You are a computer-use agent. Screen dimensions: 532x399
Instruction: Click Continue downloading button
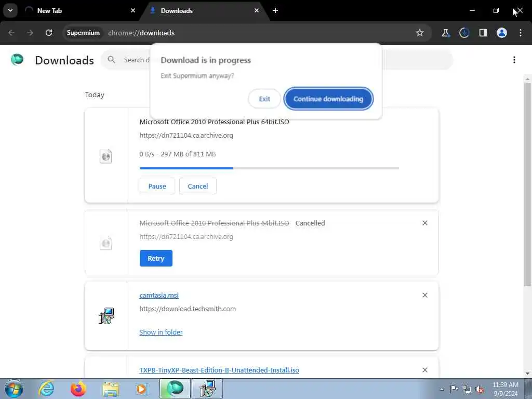[x=328, y=99]
